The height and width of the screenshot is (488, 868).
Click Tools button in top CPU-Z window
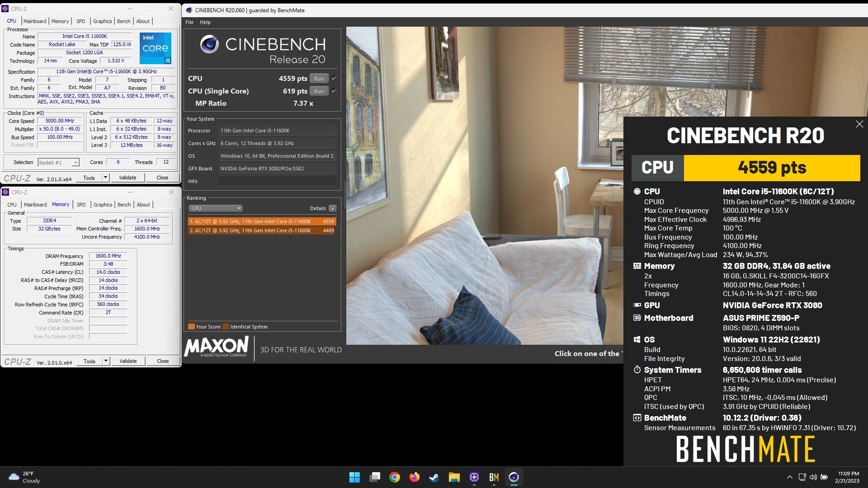[89, 178]
